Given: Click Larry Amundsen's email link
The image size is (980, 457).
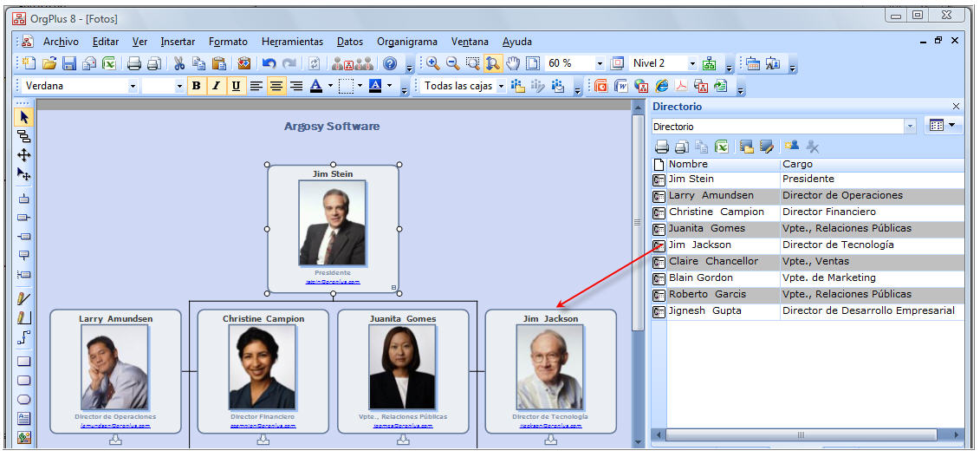Looking at the screenshot, I should (x=115, y=426).
